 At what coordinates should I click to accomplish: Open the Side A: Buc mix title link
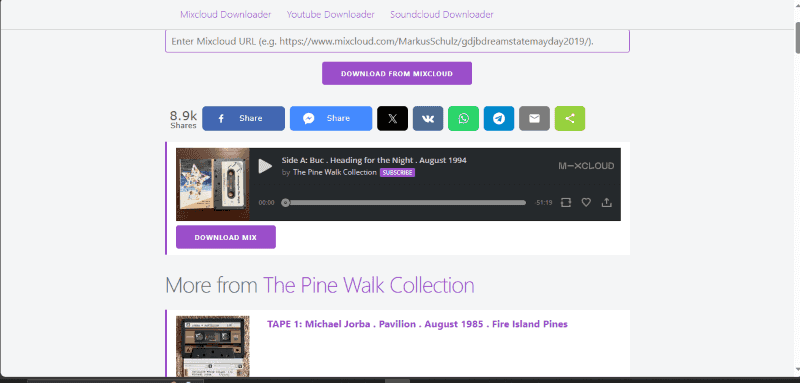tap(374, 160)
